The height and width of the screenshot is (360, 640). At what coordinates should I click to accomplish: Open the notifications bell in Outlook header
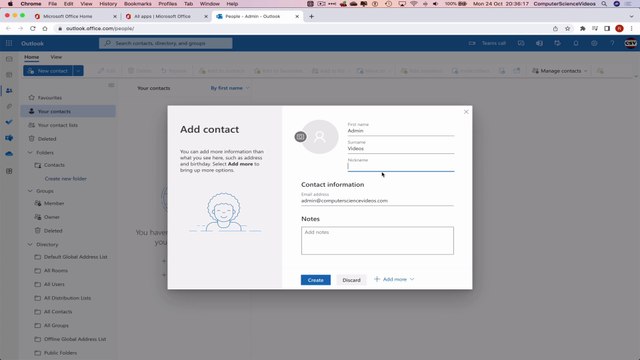(576, 43)
